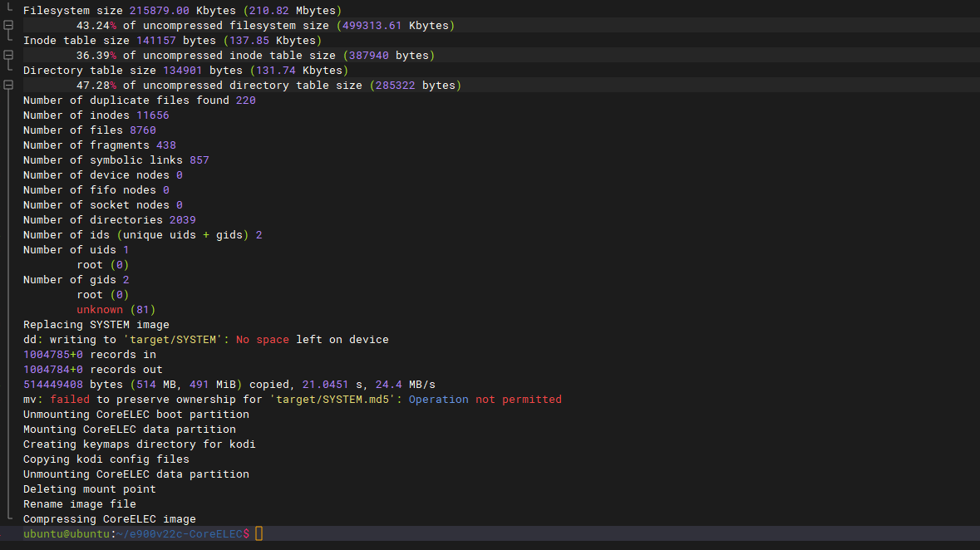Click the 514449408 bytes copied line
Screen dimensions: 980x550
point(229,385)
